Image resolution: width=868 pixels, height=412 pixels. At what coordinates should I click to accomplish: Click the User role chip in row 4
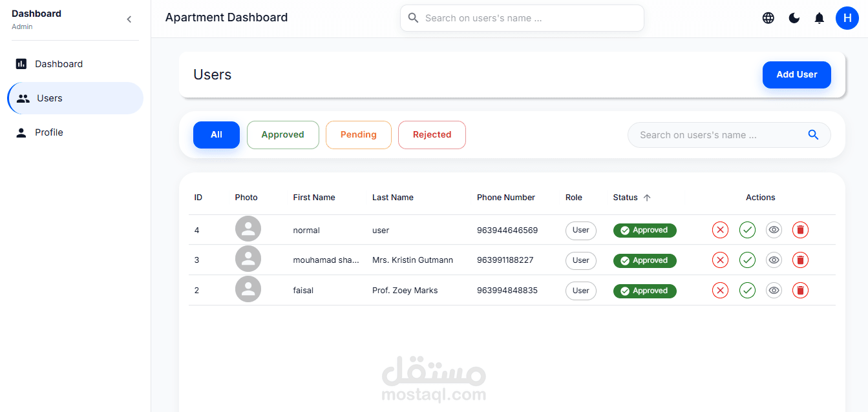[581, 231]
